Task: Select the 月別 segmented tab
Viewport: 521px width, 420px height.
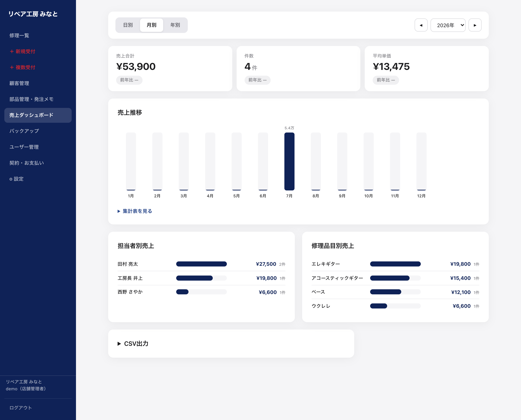Action: point(152,25)
